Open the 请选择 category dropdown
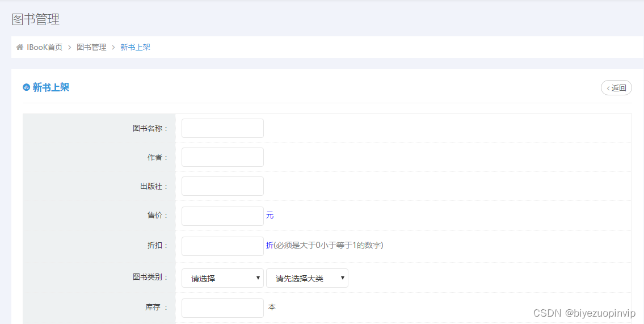 (x=222, y=278)
